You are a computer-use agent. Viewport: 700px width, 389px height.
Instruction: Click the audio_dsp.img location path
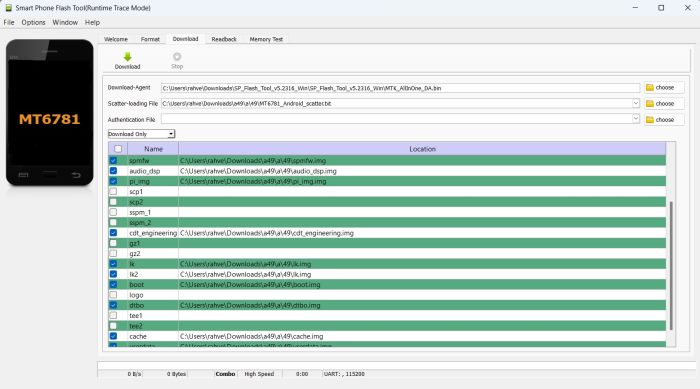[258, 171]
